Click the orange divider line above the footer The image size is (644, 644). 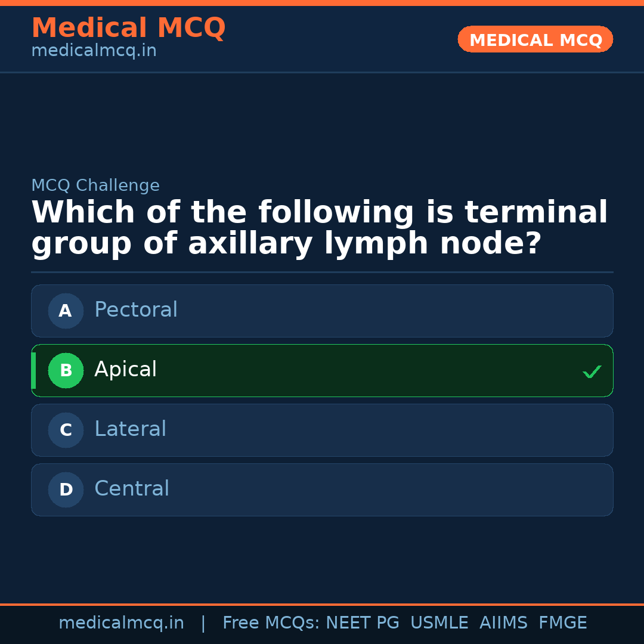click(x=322, y=603)
